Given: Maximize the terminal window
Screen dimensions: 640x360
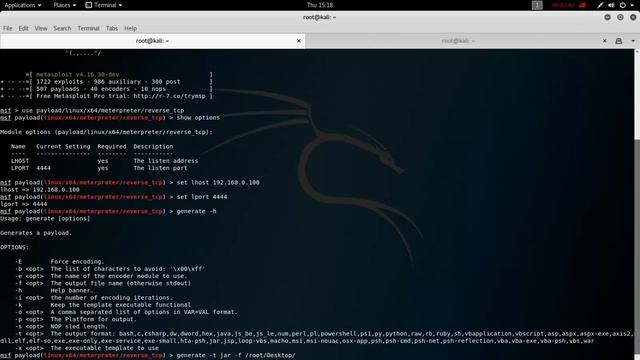Looking at the screenshot, I should coord(620,17).
